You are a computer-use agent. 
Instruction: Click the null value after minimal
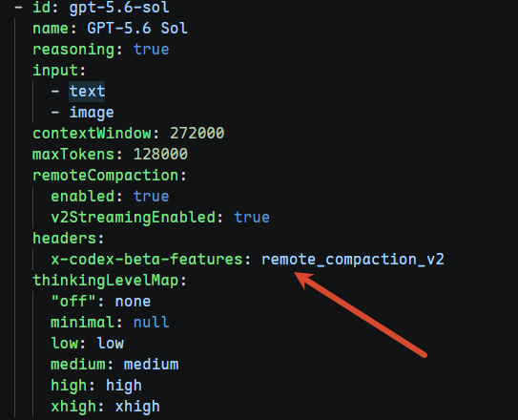click(x=152, y=323)
